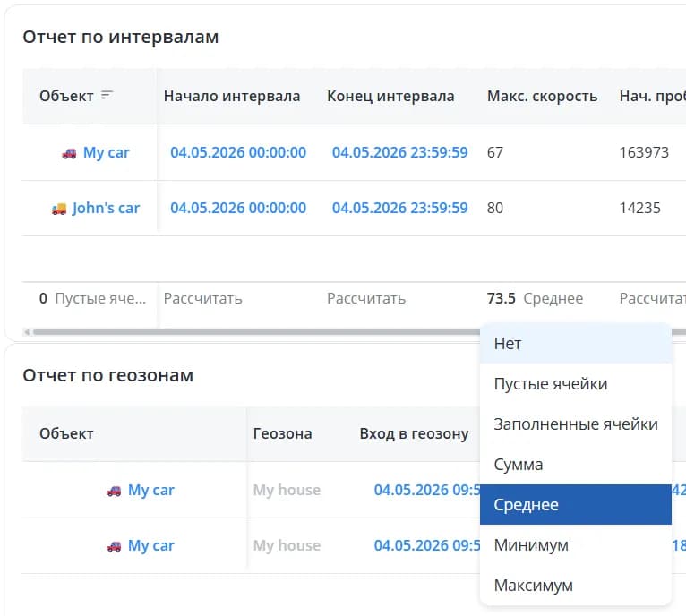Open the 73.5 Среднее footer dropdown
Image resolution: width=686 pixels, height=616 pixels.
(x=535, y=298)
